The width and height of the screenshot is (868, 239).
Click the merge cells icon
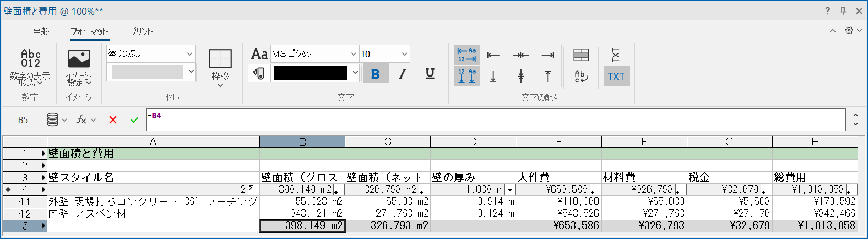581,55
